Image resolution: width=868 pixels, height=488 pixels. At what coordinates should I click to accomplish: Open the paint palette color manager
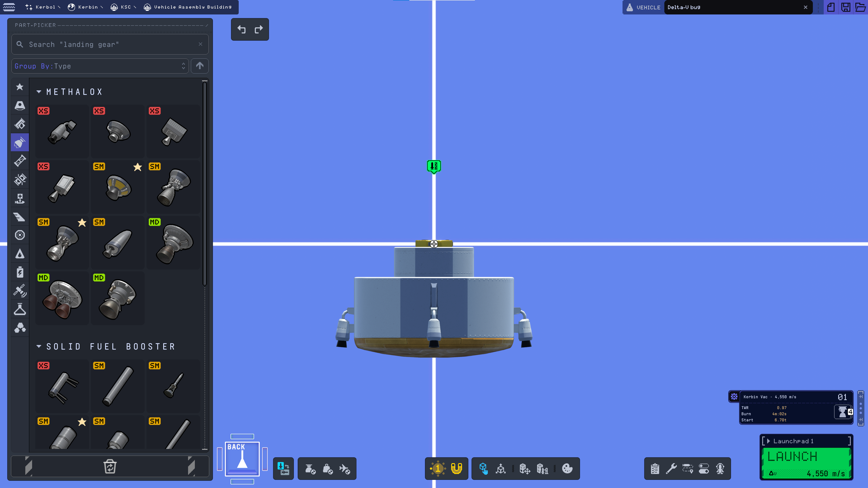point(567,469)
